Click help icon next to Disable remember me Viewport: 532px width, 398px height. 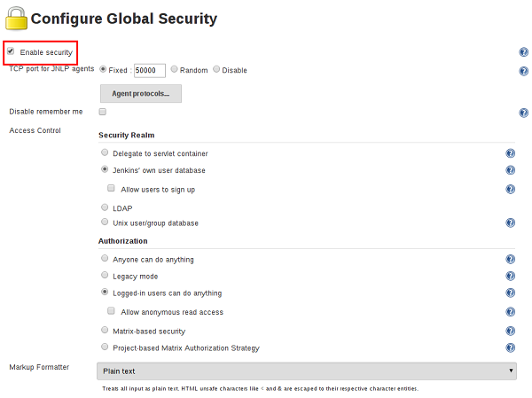click(x=523, y=113)
